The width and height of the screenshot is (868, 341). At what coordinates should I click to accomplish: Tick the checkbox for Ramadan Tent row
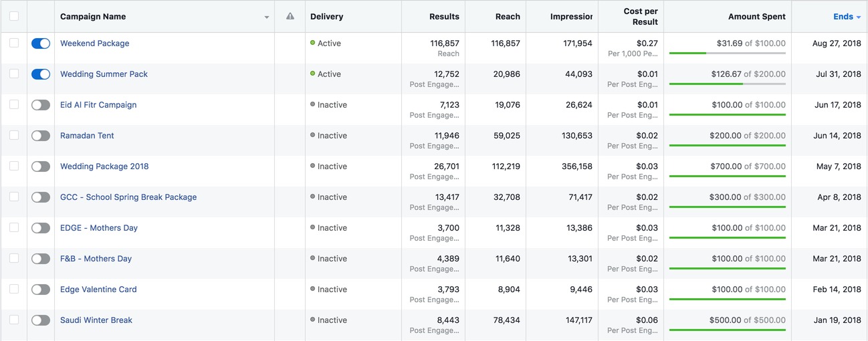click(14, 135)
